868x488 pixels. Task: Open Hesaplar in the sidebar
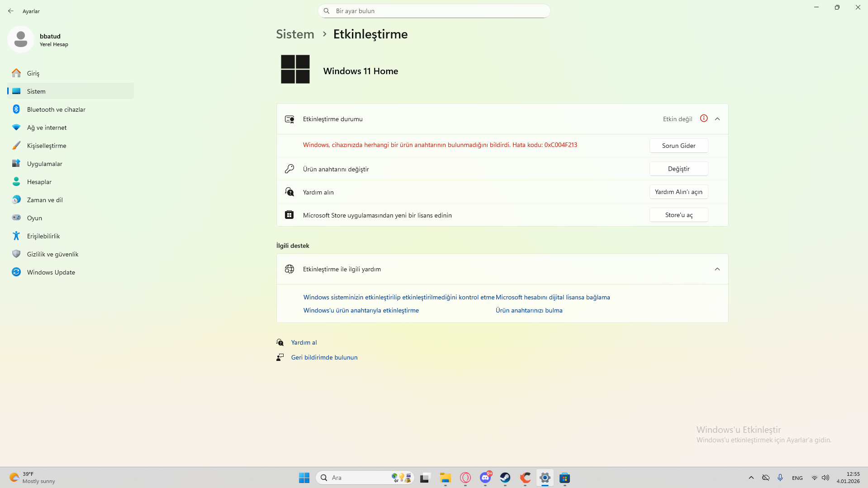coord(71,181)
